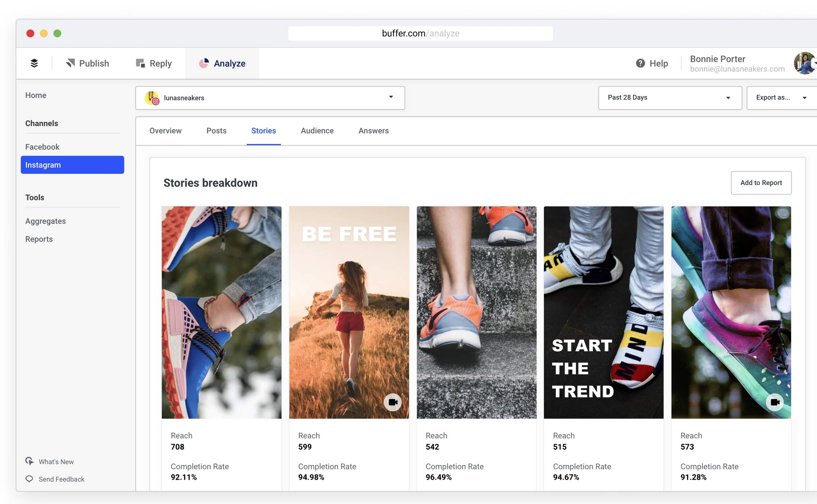
Task: Open the blue sneakers story thumbnail
Action: click(221, 312)
